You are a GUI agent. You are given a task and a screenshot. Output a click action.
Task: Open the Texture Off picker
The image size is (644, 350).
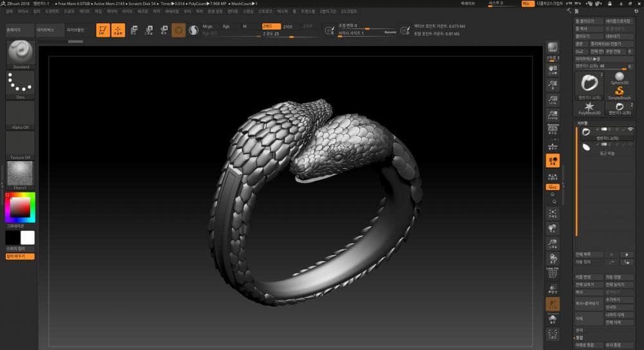(21, 146)
